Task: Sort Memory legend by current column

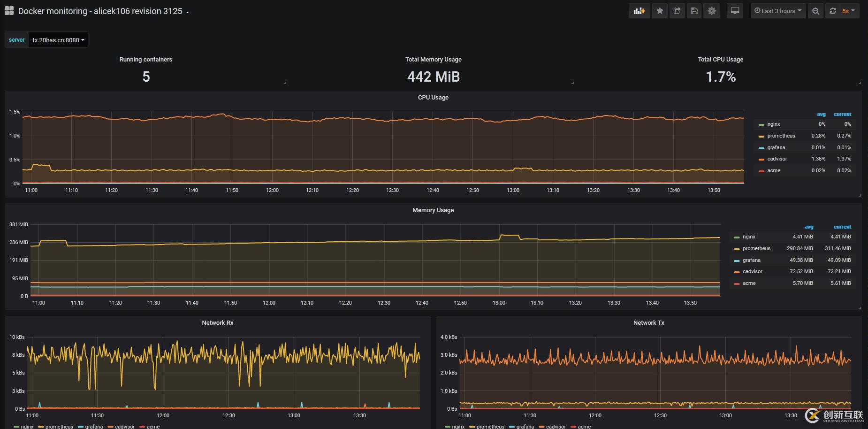Action: [842, 227]
